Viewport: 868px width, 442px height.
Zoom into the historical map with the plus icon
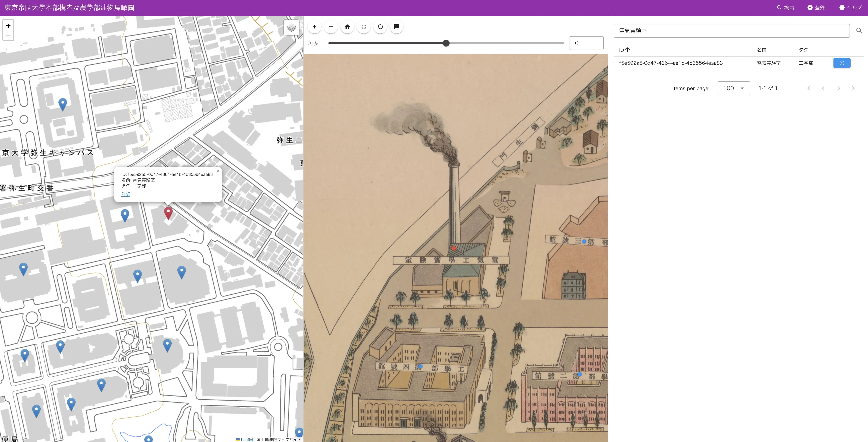point(314,27)
